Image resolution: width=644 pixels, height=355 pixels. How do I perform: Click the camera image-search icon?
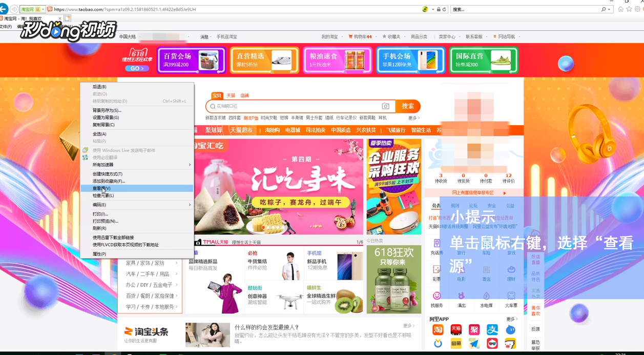(x=386, y=106)
